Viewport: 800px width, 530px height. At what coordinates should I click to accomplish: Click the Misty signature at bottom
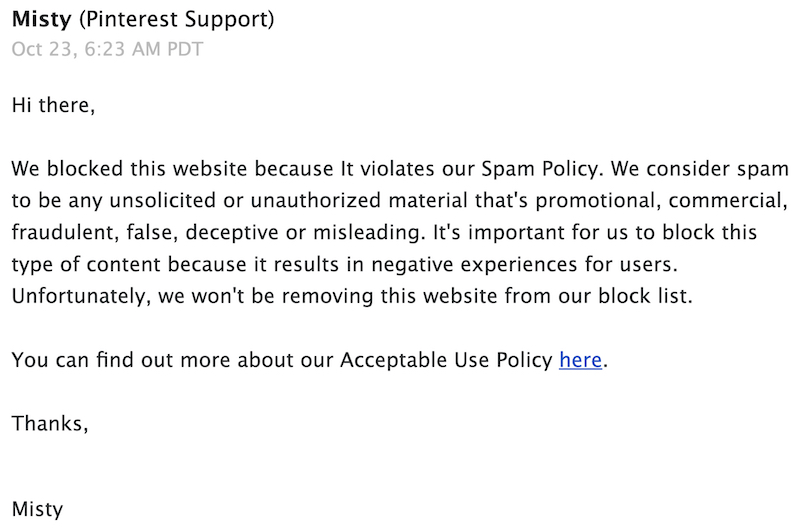pos(37,509)
